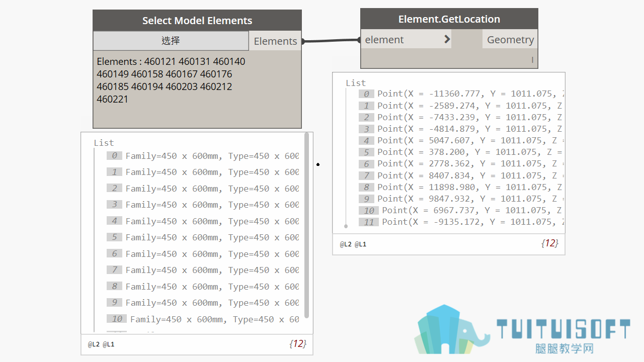Select the Element.GetLocation node title bar
Screen dimensions: 644x362
point(449,19)
